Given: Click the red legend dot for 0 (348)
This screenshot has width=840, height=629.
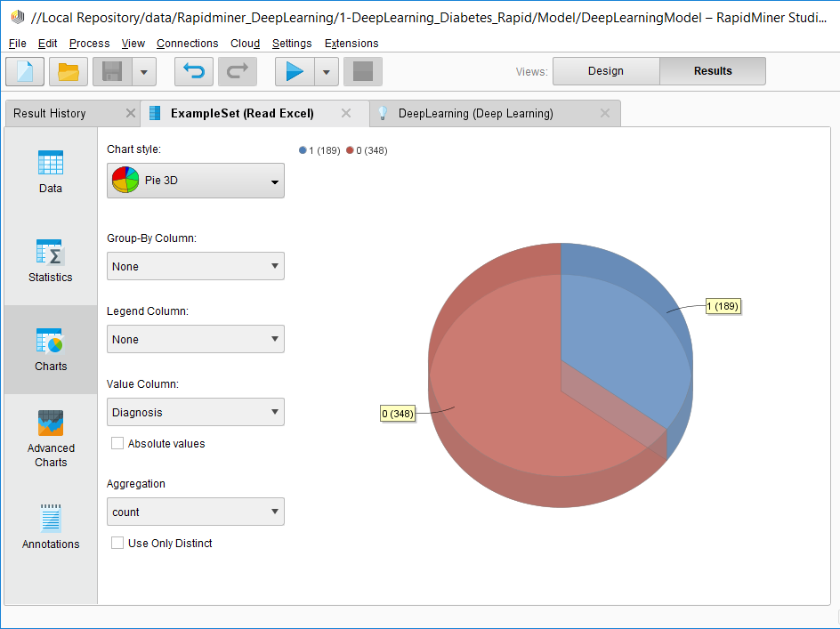Looking at the screenshot, I should 350,150.
